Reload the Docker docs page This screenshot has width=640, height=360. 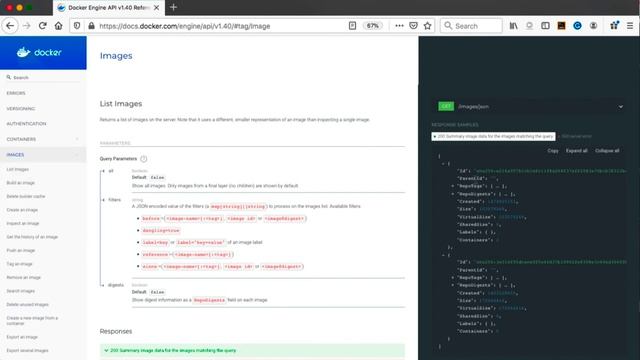42,26
